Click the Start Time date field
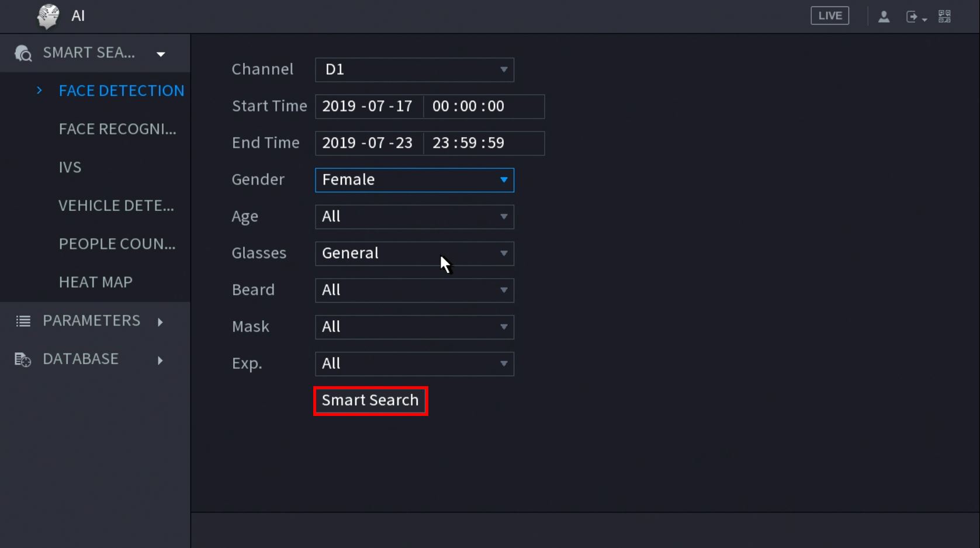The height and width of the screenshot is (548, 980). click(x=368, y=106)
